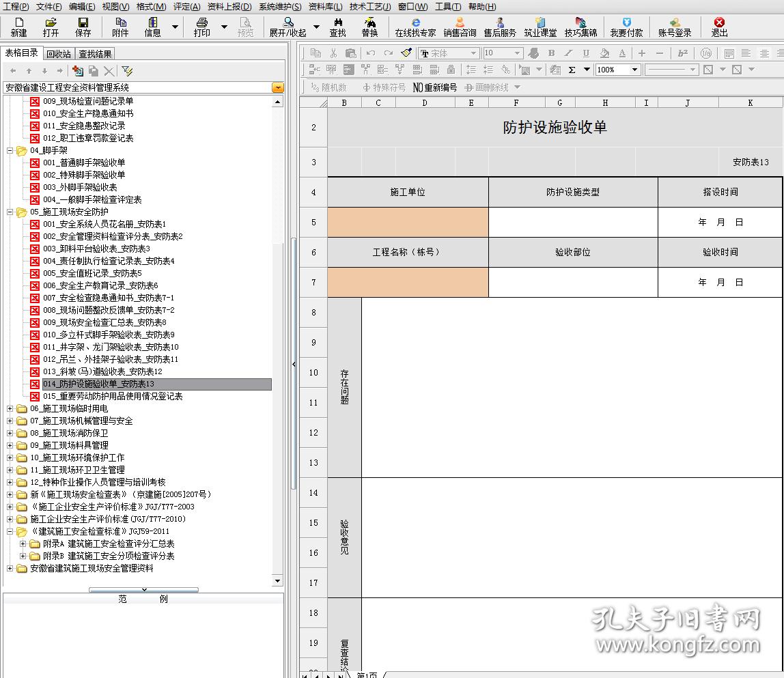Toggle italic formatting button

[x=568, y=53]
